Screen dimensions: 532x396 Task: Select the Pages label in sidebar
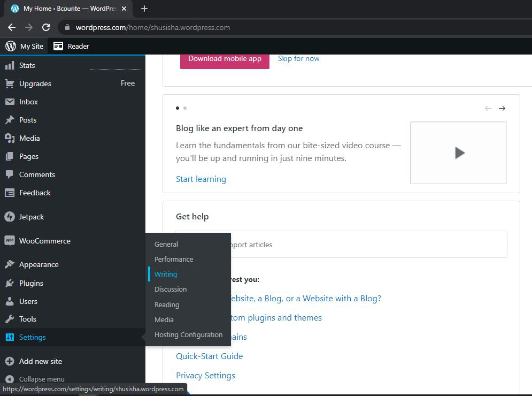click(29, 157)
